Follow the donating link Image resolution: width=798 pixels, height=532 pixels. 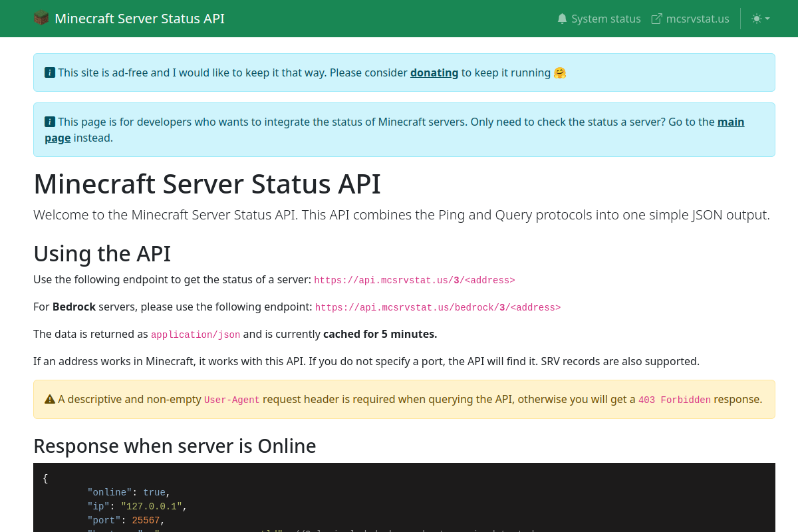pyautogui.click(x=434, y=72)
